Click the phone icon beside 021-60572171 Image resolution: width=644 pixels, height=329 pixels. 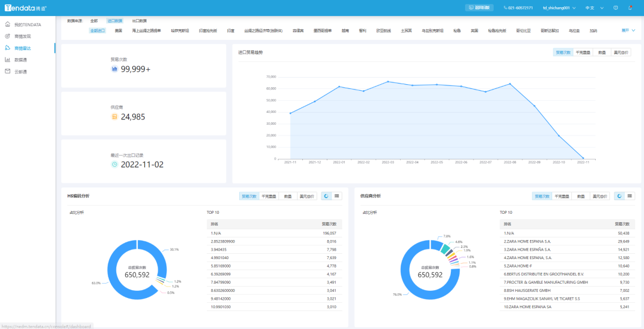click(505, 8)
